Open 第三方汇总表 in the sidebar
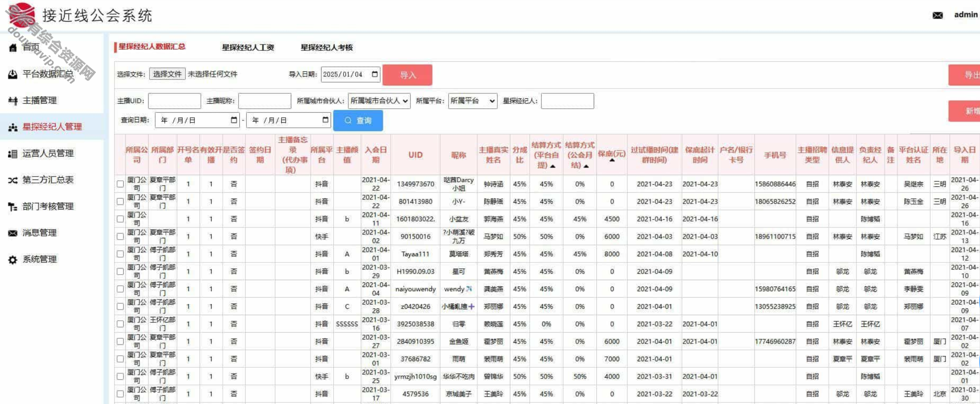Viewport: 980px width, 404px height. click(x=48, y=180)
